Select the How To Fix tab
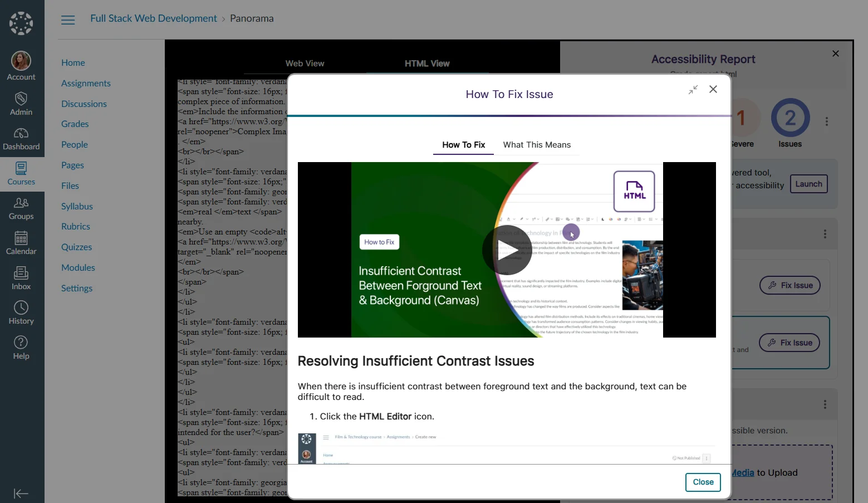 (x=463, y=145)
